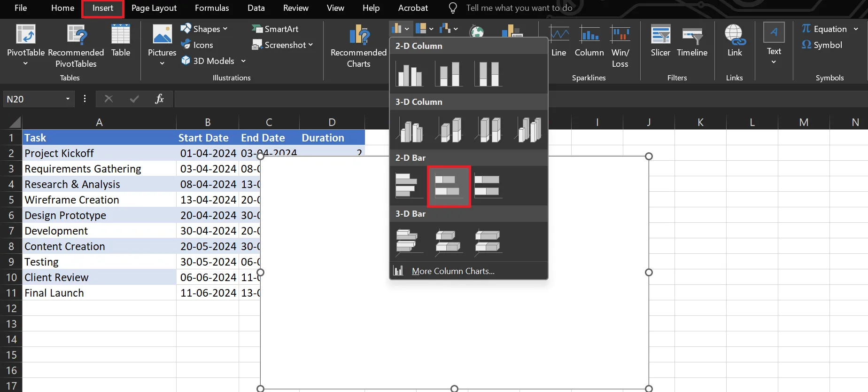
Task: Select the 100% Stacked Bar chart icon
Action: 488,186
